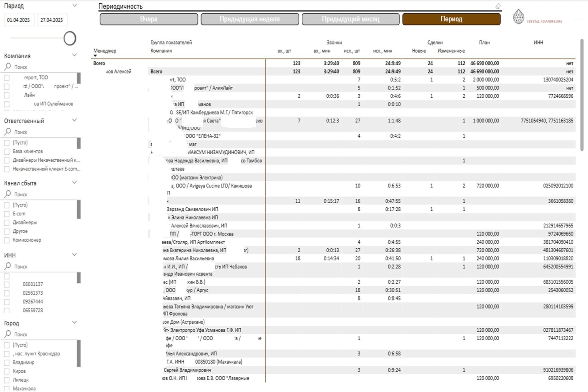
Task: Click search magnifier icon under ИНН
Action: pyautogui.click(x=8, y=266)
